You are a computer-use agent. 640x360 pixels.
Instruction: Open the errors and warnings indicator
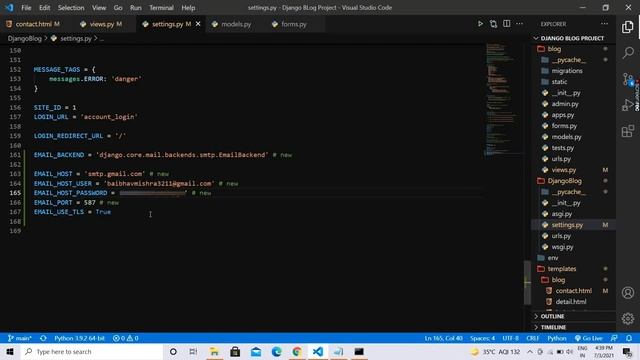pyautogui.click(x=126, y=338)
